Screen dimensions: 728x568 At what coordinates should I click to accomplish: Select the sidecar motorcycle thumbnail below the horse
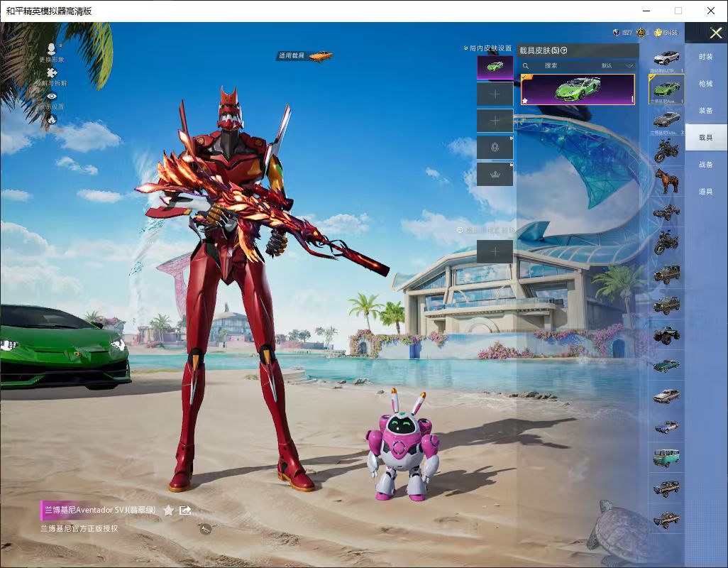pyautogui.click(x=667, y=212)
